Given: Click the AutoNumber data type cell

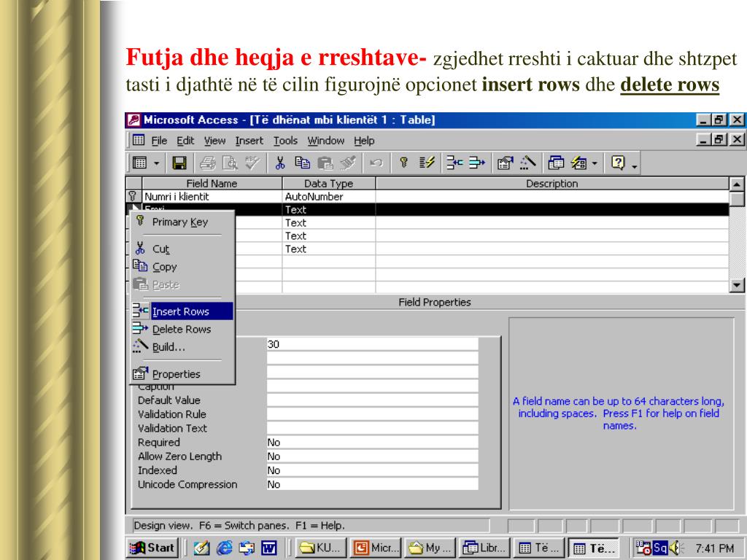Looking at the screenshot, I should (x=329, y=197).
